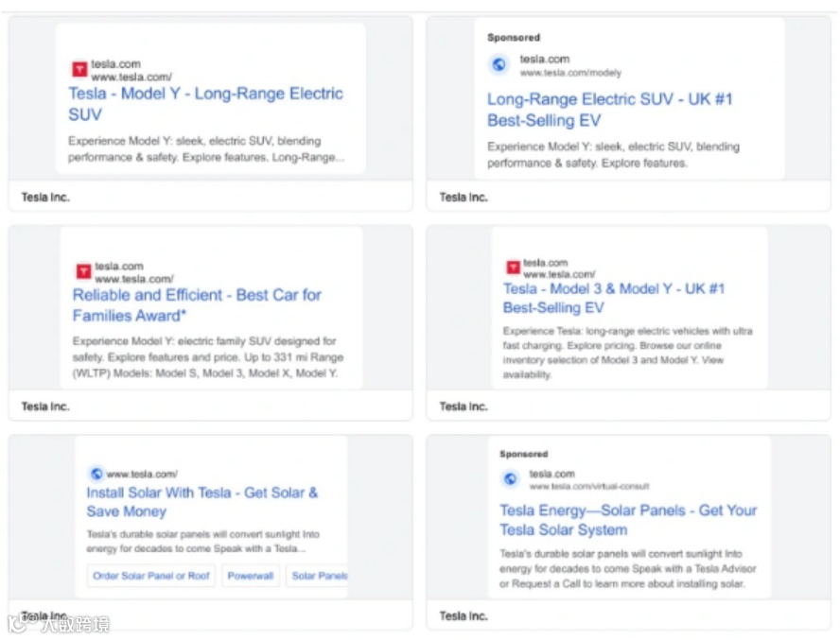
Task: Click the www.tesla.com/modely display URL
Action: [570, 73]
